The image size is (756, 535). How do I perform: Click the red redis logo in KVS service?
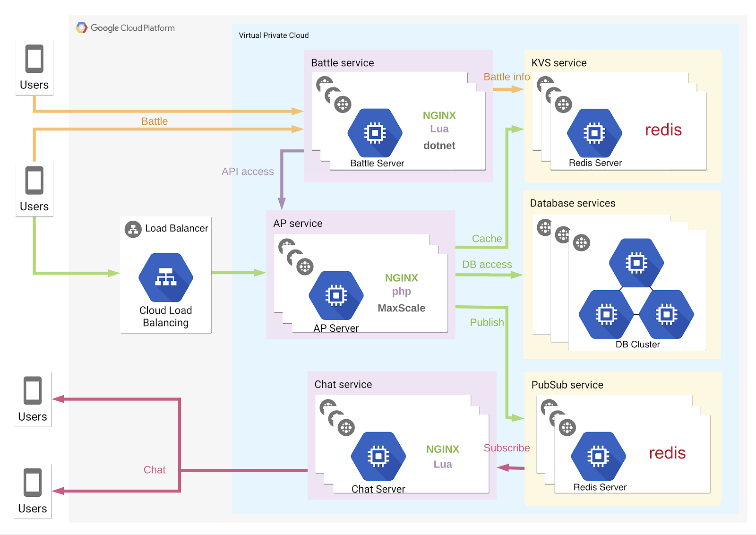point(663,129)
